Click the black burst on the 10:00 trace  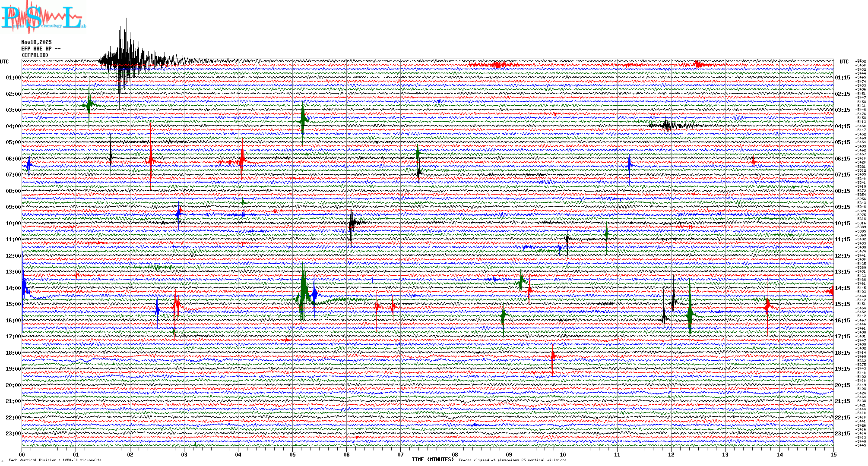[352, 223]
